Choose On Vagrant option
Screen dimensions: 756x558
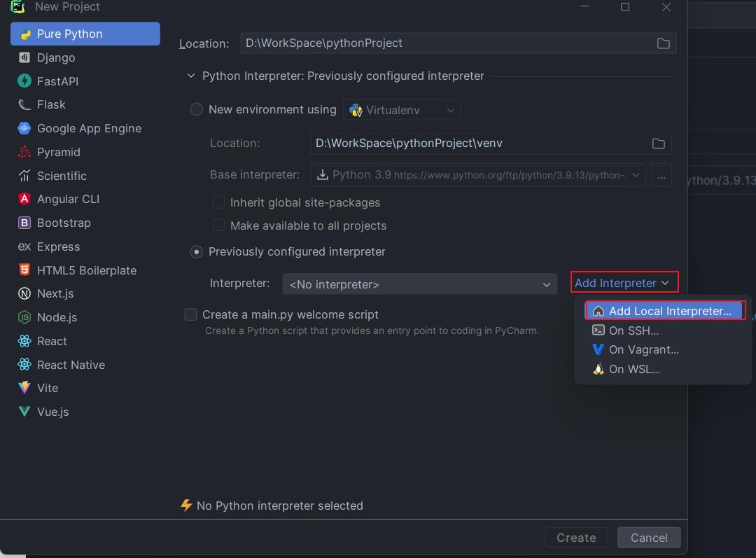[x=664, y=349]
